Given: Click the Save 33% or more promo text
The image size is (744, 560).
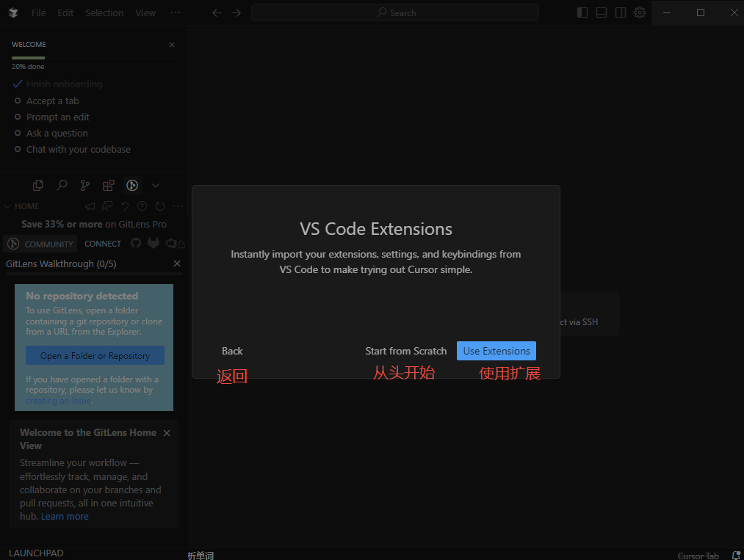Looking at the screenshot, I should pos(94,225).
